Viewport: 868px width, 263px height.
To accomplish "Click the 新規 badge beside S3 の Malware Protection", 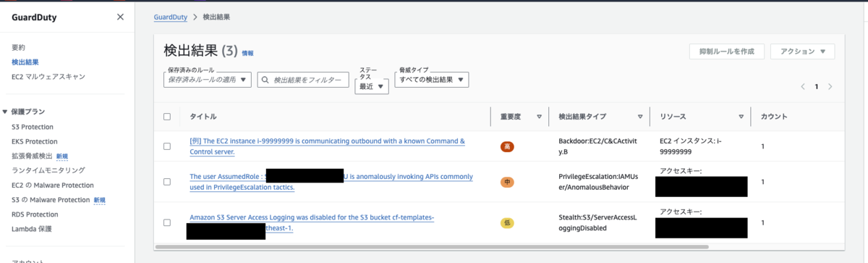I will point(100,199).
